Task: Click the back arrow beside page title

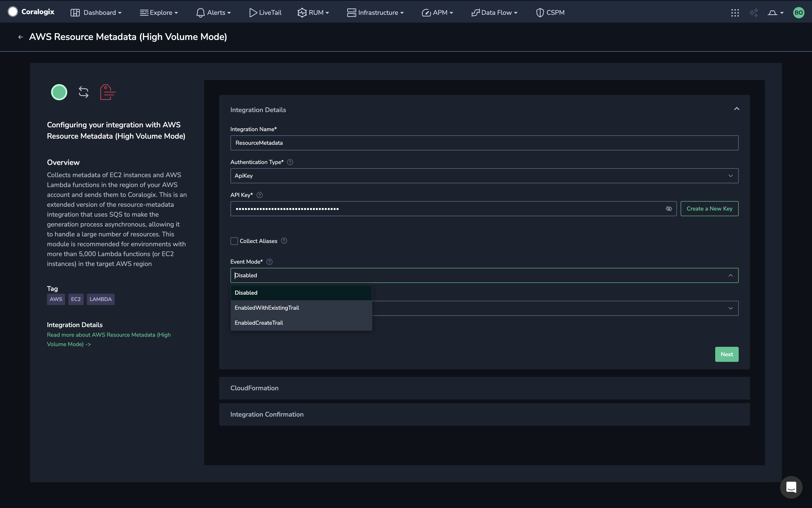Action: (x=20, y=37)
